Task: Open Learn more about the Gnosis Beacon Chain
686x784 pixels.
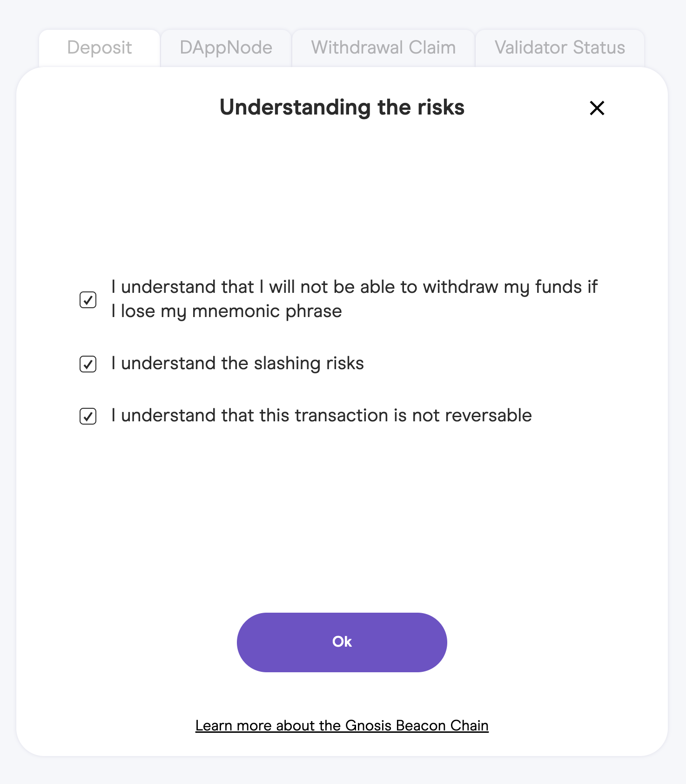Action: (x=342, y=725)
